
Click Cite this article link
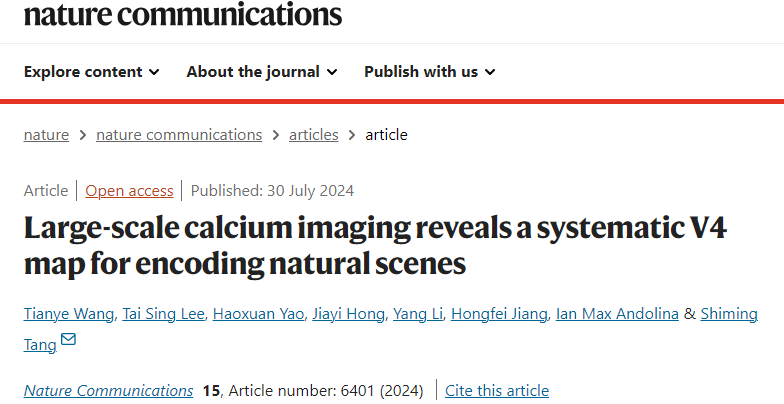[497, 390]
